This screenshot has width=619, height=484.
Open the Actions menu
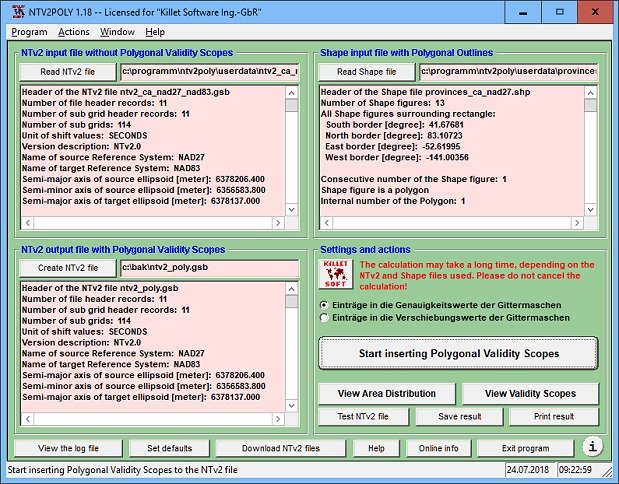coord(74,32)
